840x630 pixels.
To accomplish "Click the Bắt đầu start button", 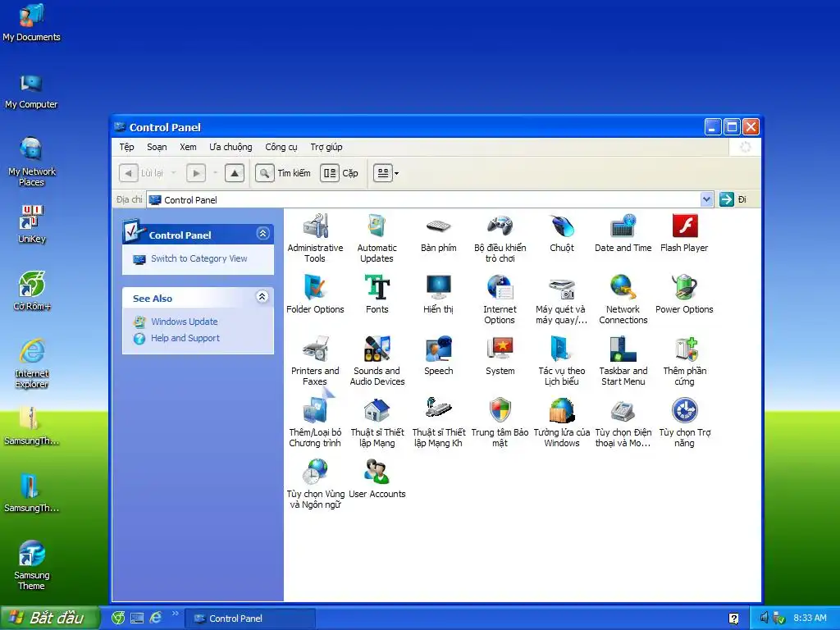I will (x=50, y=619).
